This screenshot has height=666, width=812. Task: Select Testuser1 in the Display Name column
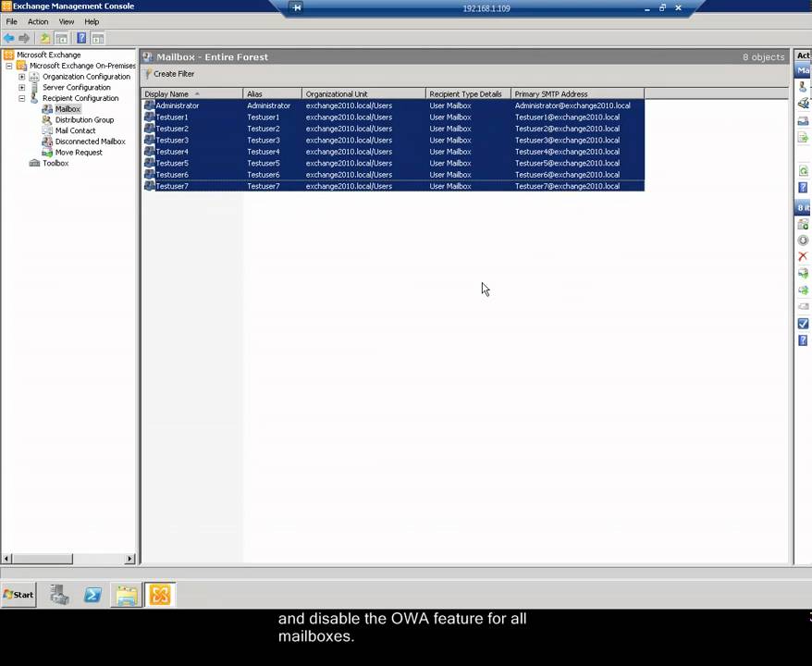tap(172, 117)
